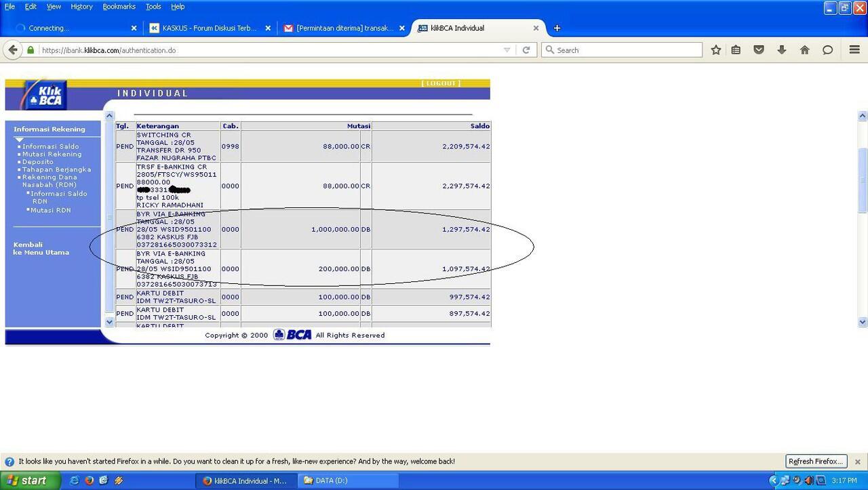Open DATA (D:) taskbar window
The image size is (868, 490).
[349, 481]
